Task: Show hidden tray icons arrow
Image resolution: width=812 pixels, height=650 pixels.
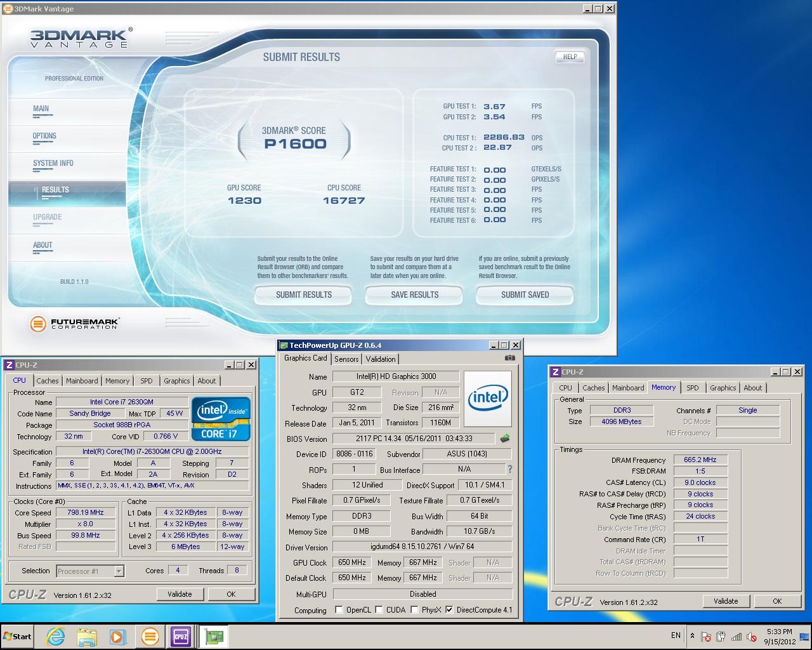Action: coord(692,635)
